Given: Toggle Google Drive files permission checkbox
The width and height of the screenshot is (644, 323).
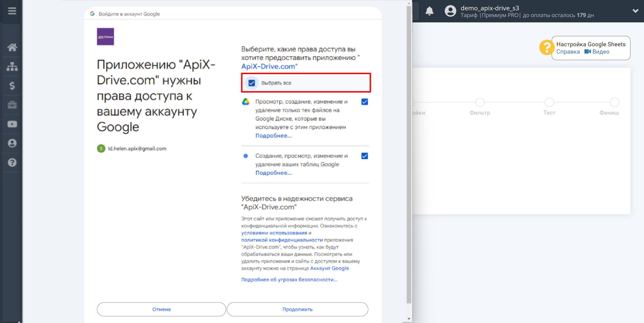Looking at the screenshot, I should tap(365, 102).
